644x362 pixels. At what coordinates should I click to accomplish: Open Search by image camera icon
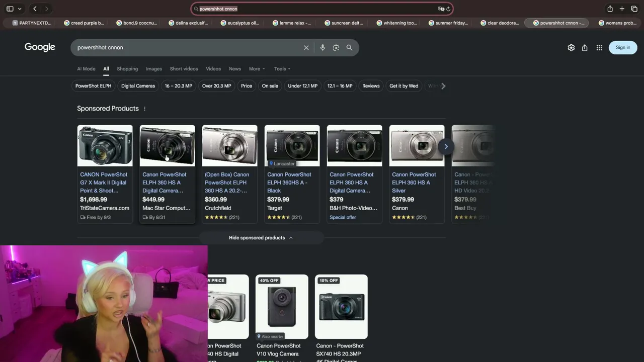click(x=336, y=47)
